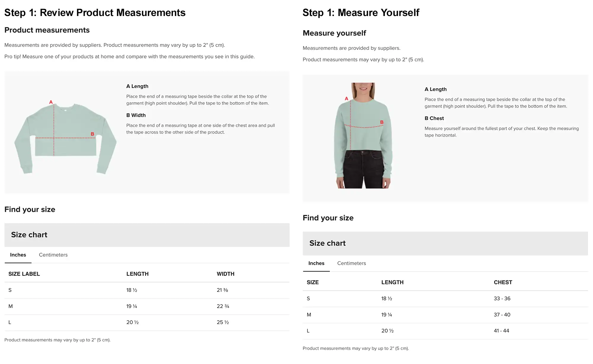
Task: Click the CHEST column header
Action: (503, 282)
